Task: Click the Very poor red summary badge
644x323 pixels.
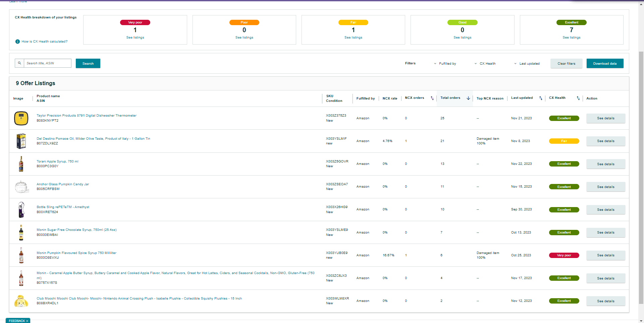Action: [x=135, y=22]
